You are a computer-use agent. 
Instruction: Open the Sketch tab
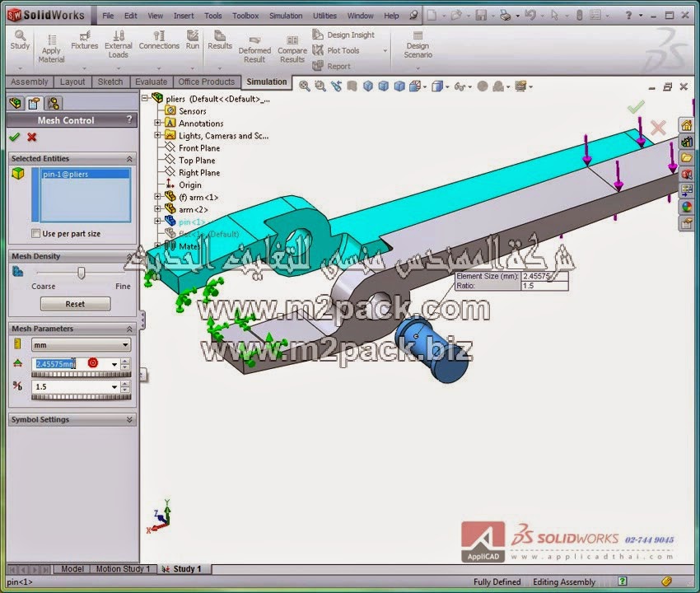point(110,82)
